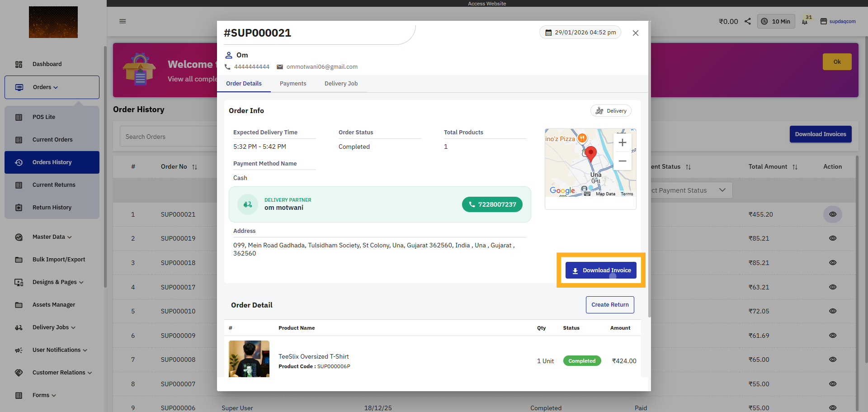
Task: Show details for order SUP000009 using the eye icon
Action: tap(833, 336)
